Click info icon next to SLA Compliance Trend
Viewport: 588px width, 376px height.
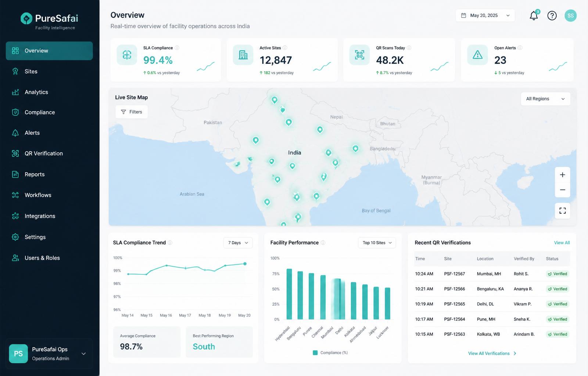click(170, 243)
